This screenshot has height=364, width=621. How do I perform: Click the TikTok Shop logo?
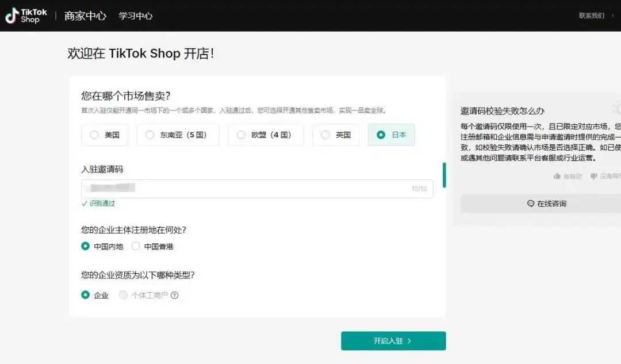coord(26,16)
